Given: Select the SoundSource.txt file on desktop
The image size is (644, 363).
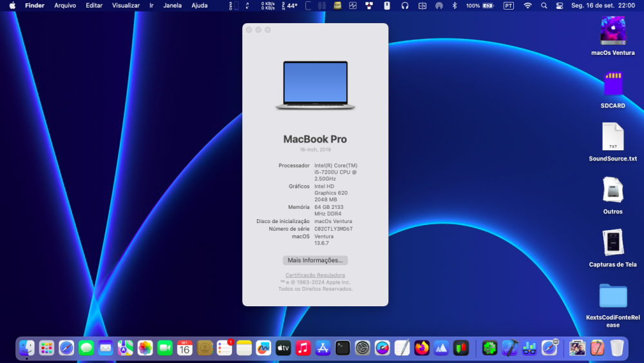Looking at the screenshot, I should (613, 137).
